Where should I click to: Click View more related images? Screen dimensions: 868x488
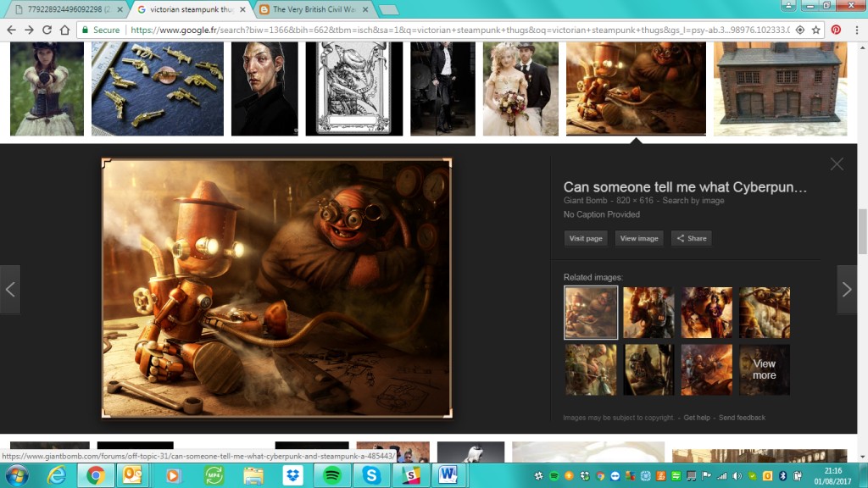coord(764,369)
